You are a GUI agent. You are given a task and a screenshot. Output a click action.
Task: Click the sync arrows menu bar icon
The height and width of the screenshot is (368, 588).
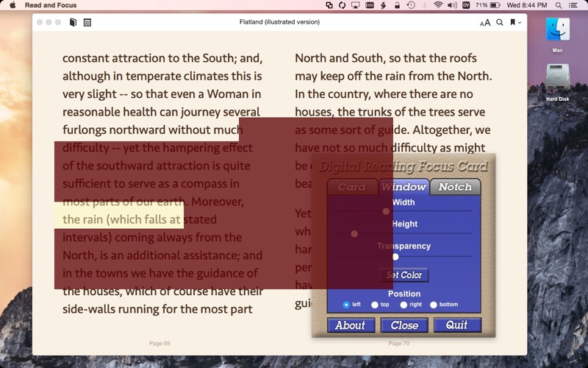[342, 5]
